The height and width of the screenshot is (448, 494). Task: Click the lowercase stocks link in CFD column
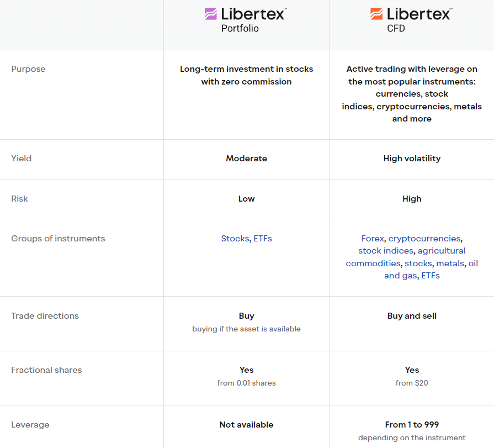418,263
